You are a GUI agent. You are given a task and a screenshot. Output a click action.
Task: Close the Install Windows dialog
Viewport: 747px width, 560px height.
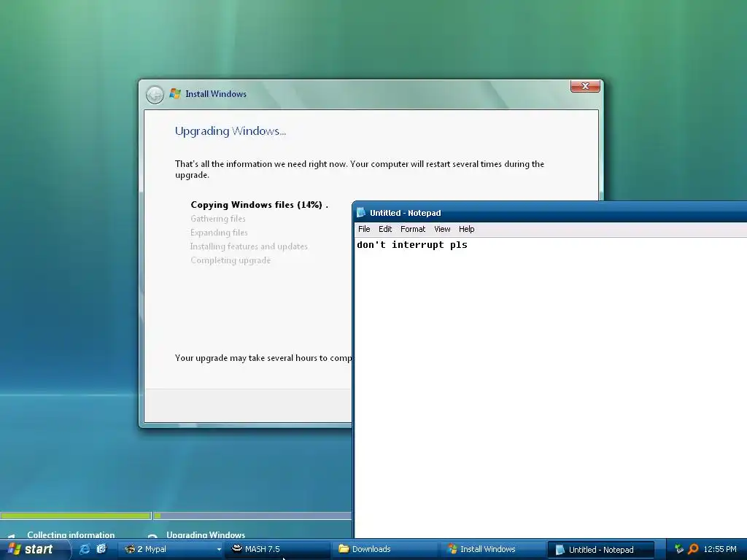[x=585, y=86]
